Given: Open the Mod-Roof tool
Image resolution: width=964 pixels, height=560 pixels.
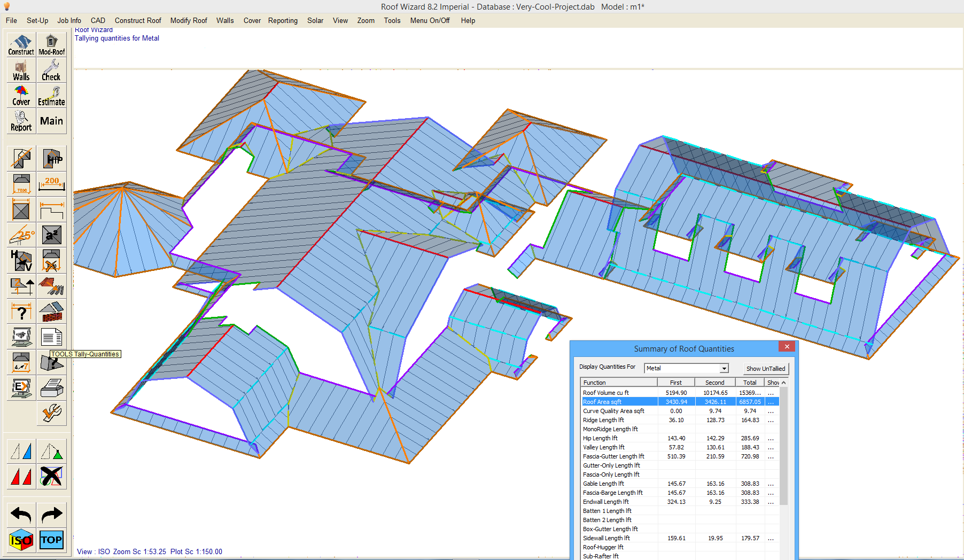Looking at the screenshot, I should click(51, 44).
